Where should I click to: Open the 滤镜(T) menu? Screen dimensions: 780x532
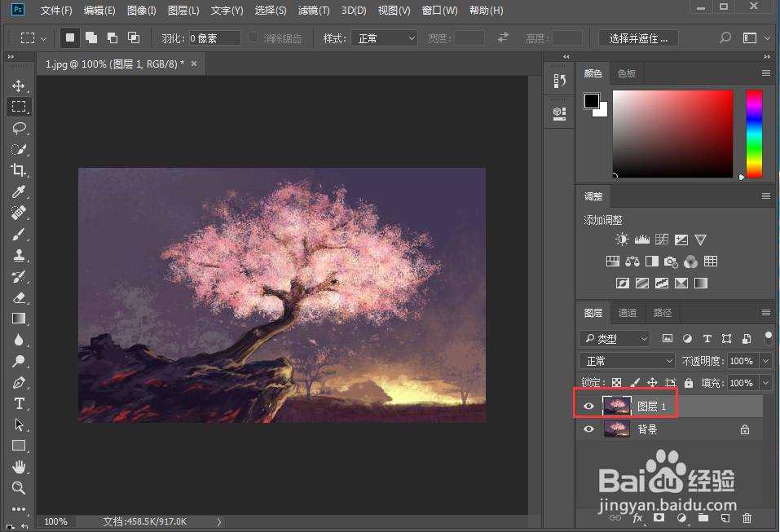click(x=314, y=11)
